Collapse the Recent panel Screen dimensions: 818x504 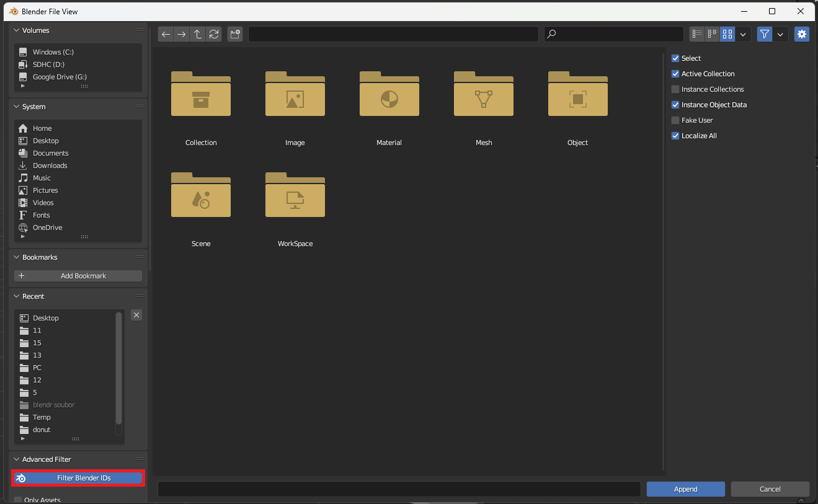17,296
